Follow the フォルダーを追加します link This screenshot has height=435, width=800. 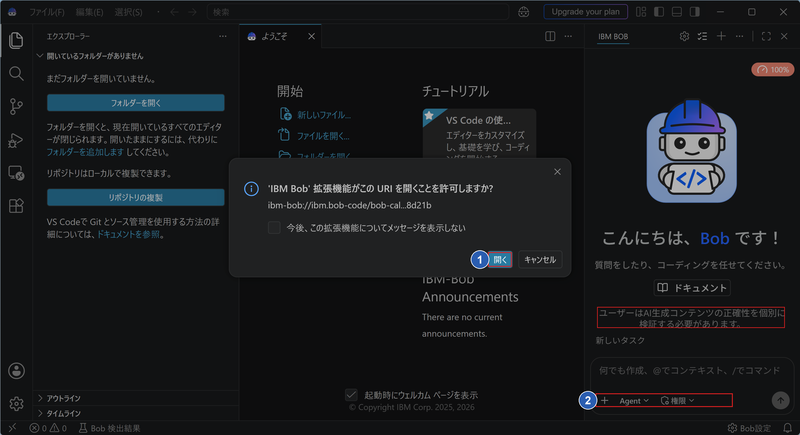[x=85, y=152]
